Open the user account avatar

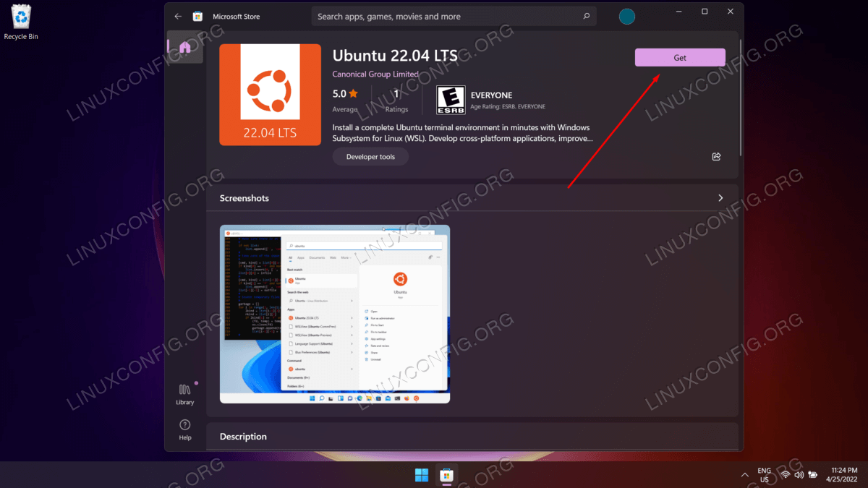pyautogui.click(x=626, y=16)
